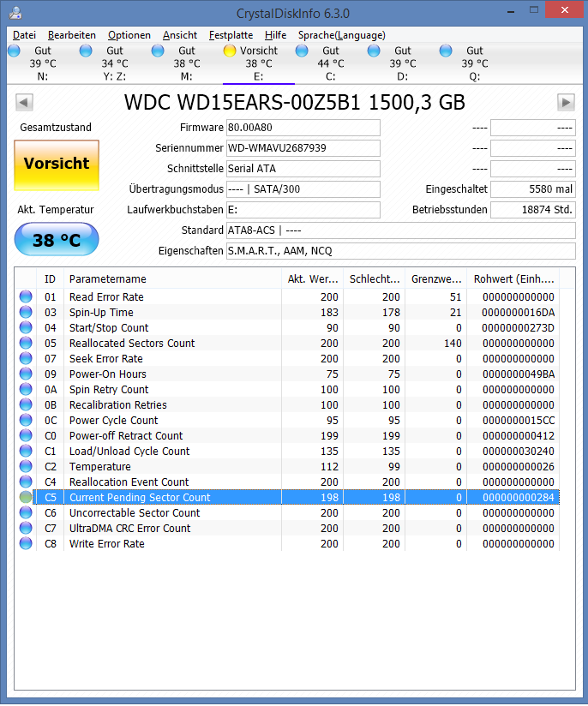Click status orb of Temperature row
The width and height of the screenshot is (588, 706).
(26, 466)
